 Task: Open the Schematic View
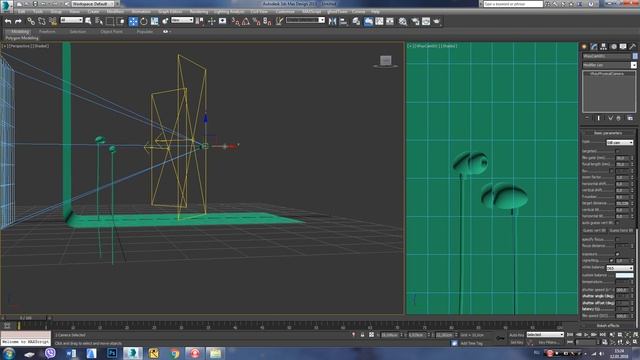tap(390, 21)
